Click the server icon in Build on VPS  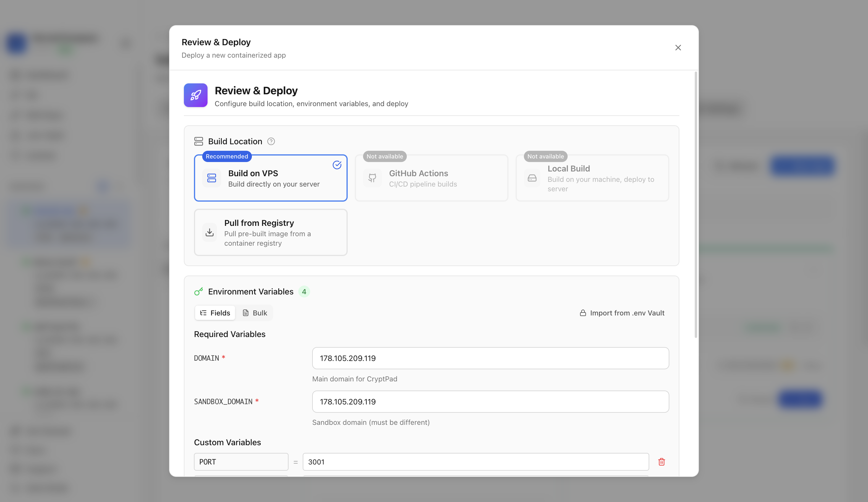click(211, 178)
